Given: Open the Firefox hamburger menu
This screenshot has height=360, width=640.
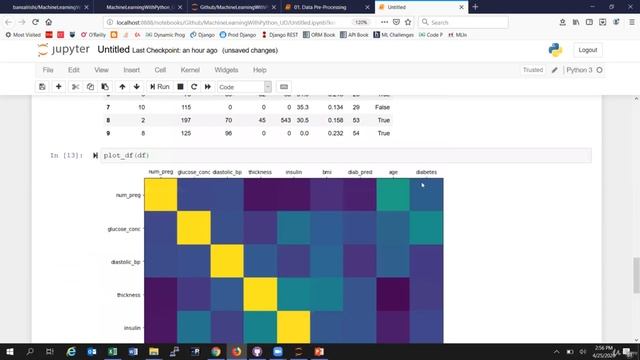Looking at the screenshot, I should (x=632, y=22).
